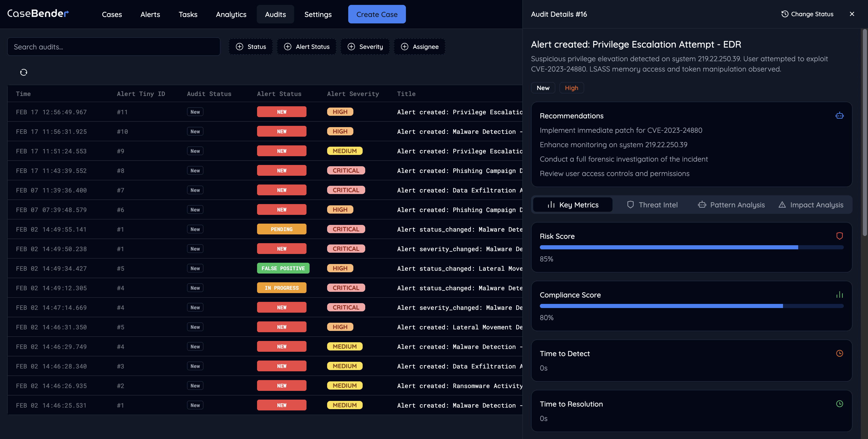Click the HIGH badge in row #10
The height and width of the screenshot is (439, 868).
(x=340, y=132)
